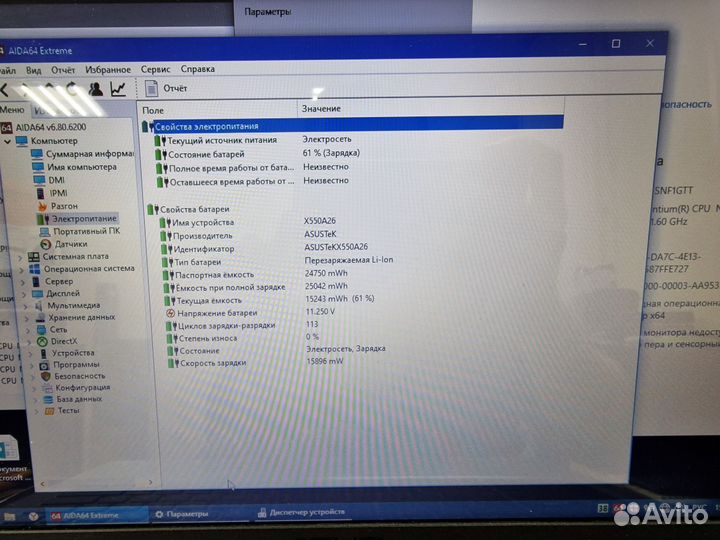The image size is (720, 540).
Task: Click the Refresh toolbar icon
Action: click(71, 89)
